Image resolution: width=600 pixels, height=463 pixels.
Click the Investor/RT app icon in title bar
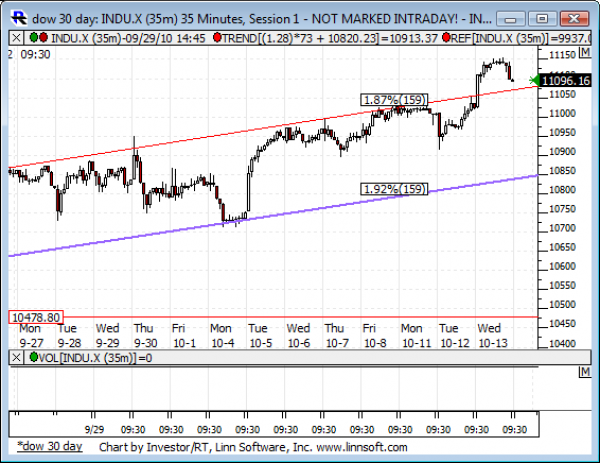tap(19, 18)
